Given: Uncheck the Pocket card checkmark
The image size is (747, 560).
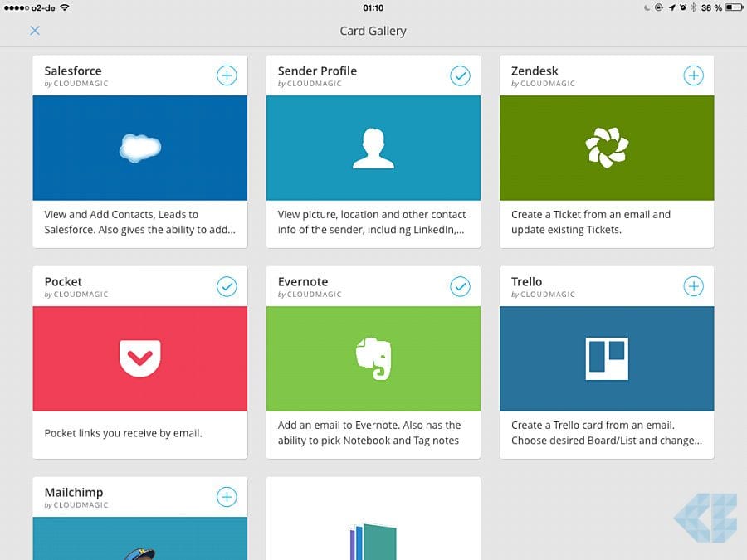Looking at the screenshot, I should coord(227,287).
